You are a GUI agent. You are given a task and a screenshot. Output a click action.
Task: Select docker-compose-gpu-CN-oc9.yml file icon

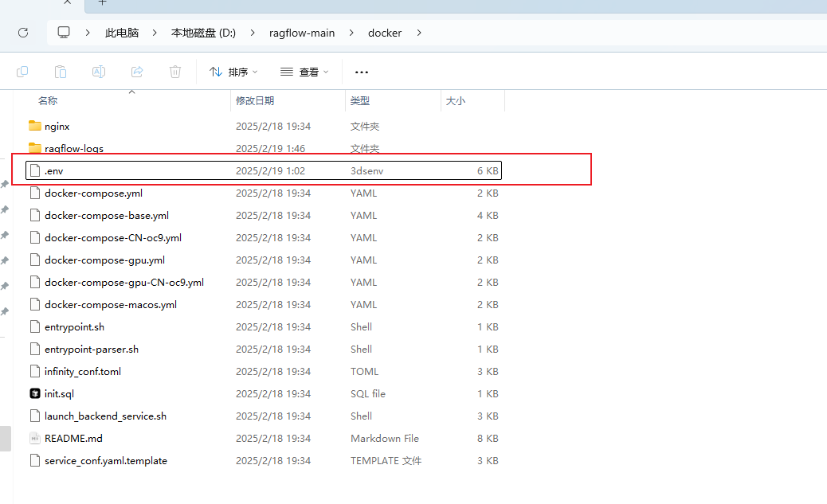35,282
